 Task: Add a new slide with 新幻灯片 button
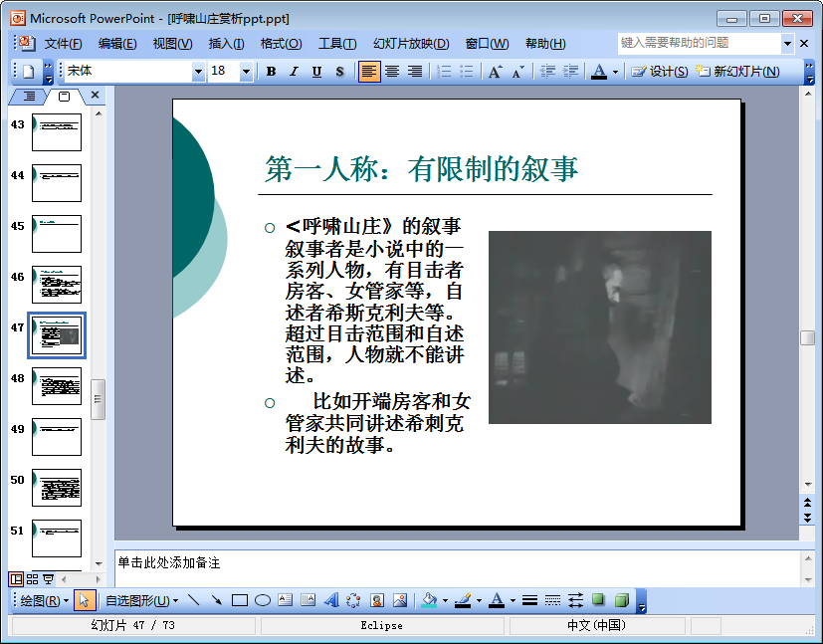[737, 72]
